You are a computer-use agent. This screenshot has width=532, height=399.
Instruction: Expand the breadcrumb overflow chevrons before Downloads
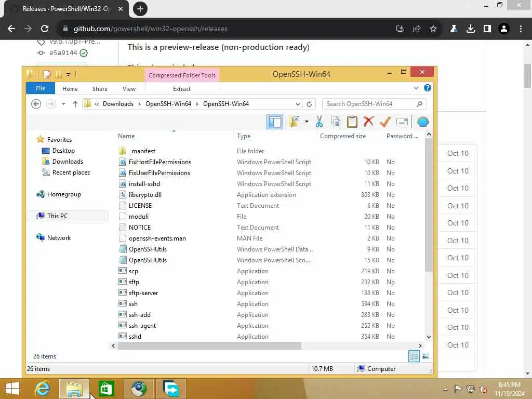(x=97, y=104)
